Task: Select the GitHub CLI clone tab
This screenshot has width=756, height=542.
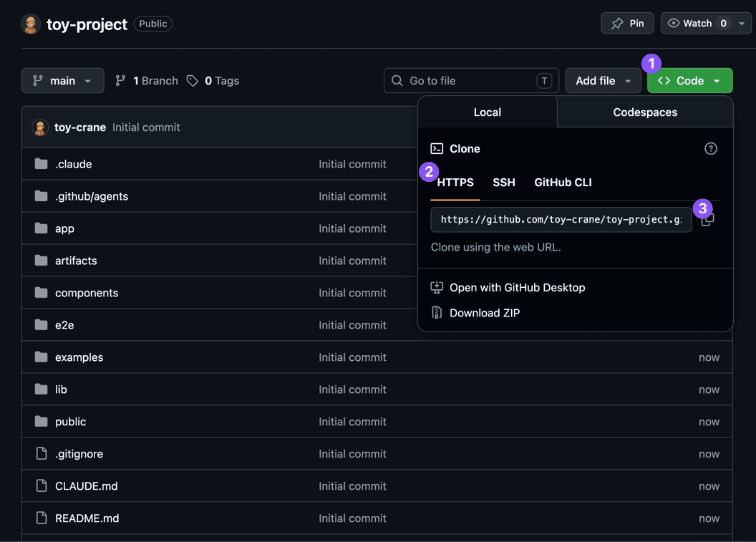Action: 563,183
